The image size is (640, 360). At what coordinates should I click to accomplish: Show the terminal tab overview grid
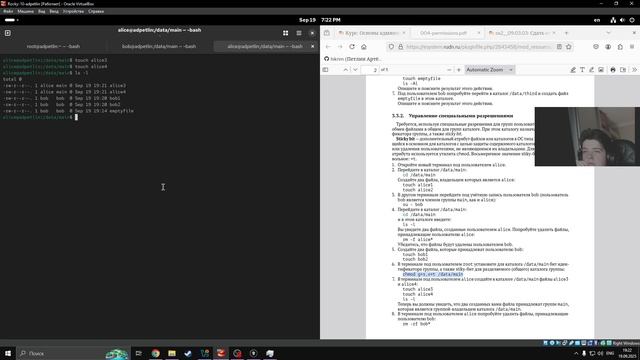(x=285, y=33)
